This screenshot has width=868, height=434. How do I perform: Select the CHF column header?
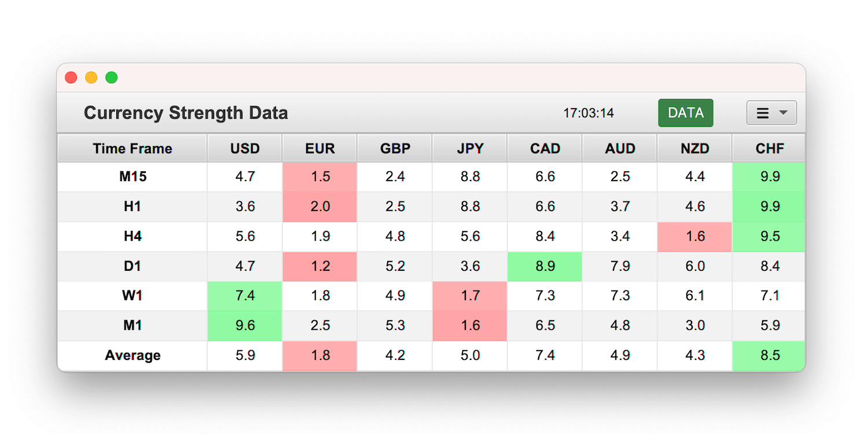click(x=768, y=148)
